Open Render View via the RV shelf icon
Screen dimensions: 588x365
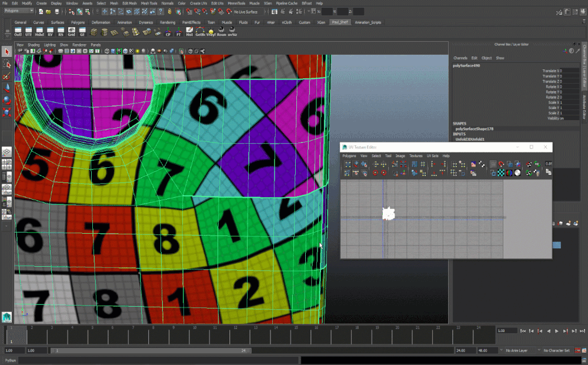pos(50,31)
